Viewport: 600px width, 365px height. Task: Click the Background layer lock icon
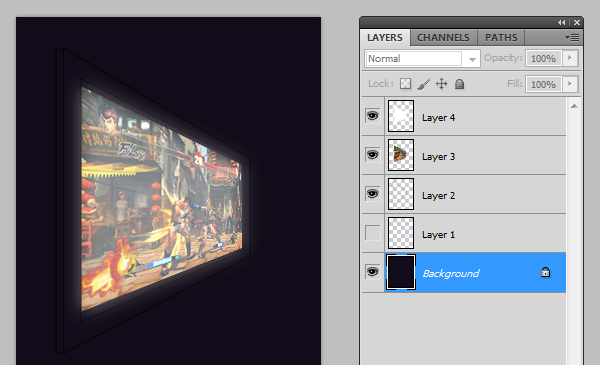tap(545, 272)
